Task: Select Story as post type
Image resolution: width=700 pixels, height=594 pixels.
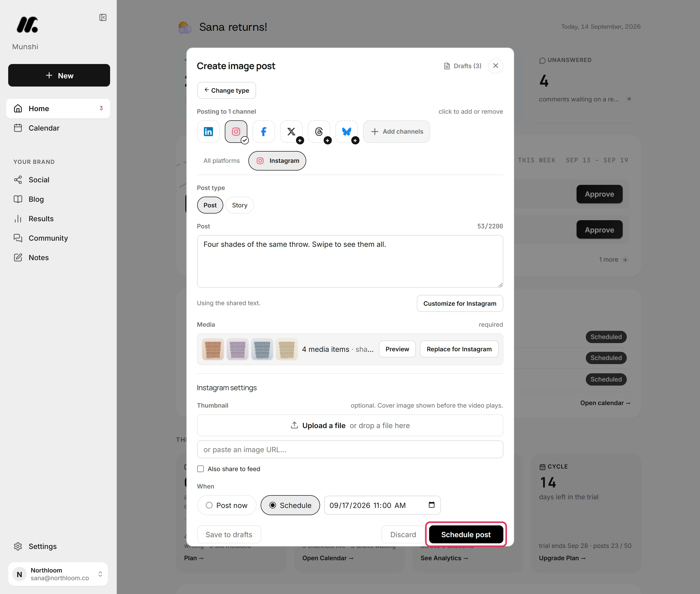Action: click(x=240, y=205)
